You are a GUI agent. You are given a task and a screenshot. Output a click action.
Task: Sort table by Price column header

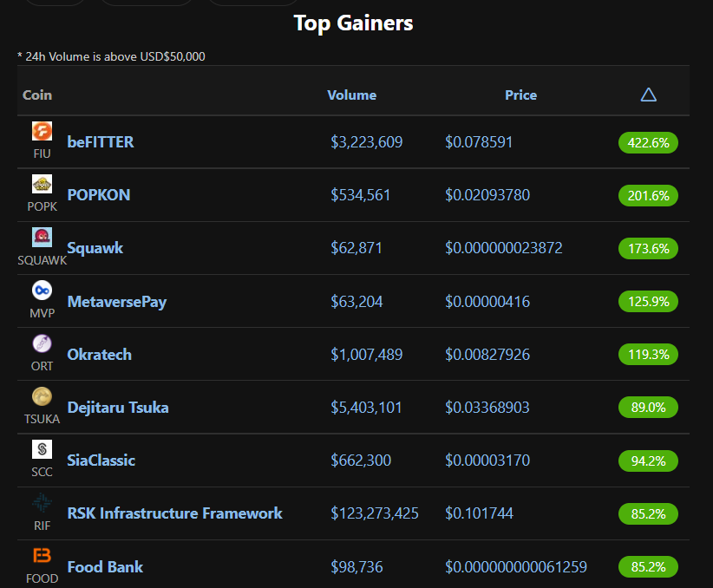[520, 95]
